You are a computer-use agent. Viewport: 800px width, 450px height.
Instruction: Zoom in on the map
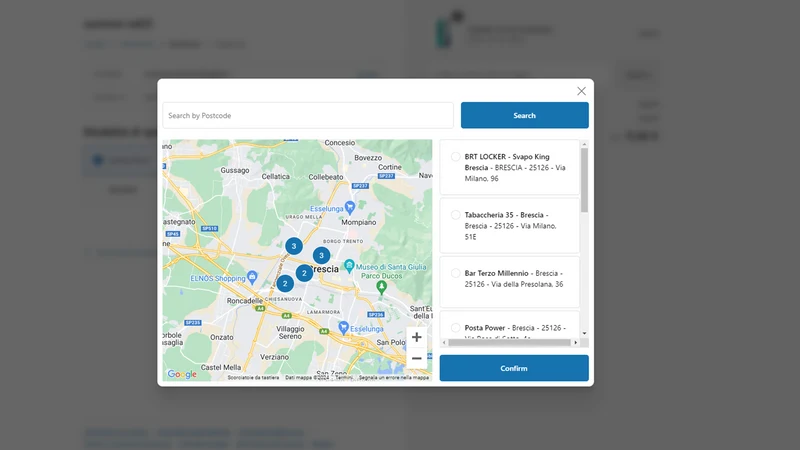[416, 337]
